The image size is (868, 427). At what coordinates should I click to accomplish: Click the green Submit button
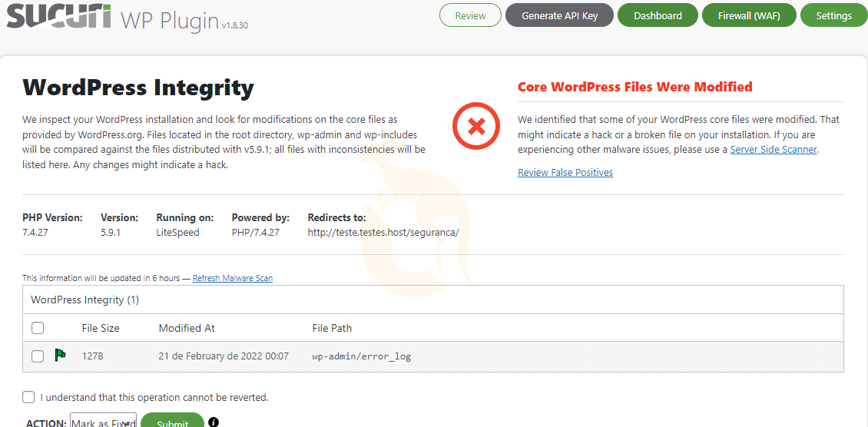coord(173,420)
